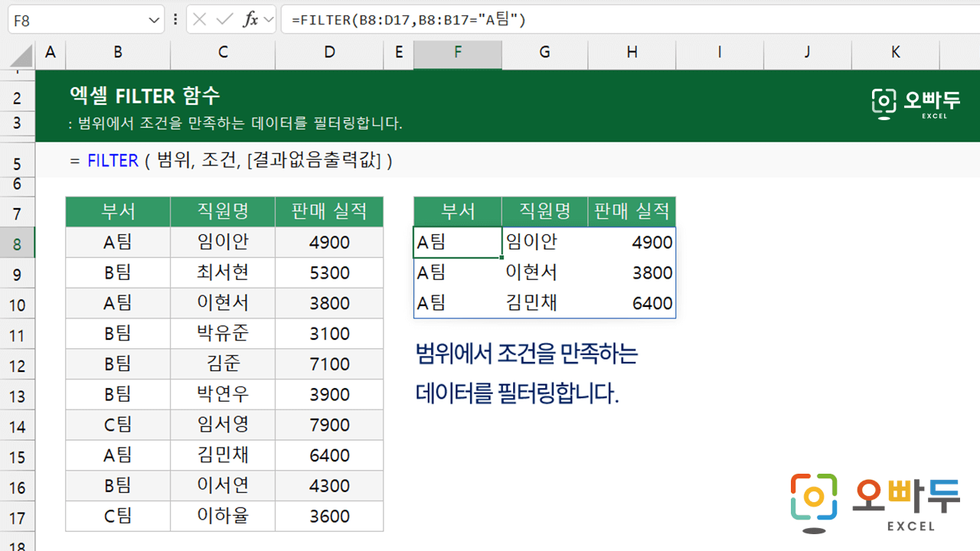Click the 직원명 header in column C
The image size is (980, 551).
223,211
